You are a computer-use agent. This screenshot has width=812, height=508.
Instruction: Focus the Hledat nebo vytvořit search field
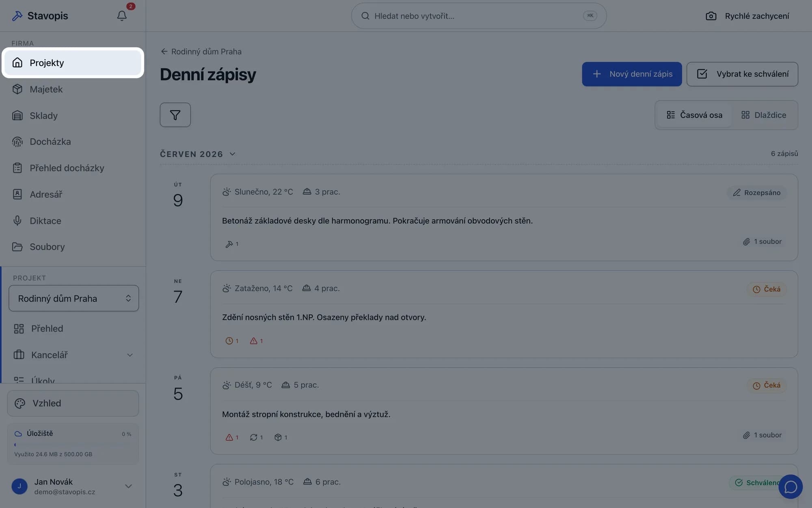(x=479, y=16)
